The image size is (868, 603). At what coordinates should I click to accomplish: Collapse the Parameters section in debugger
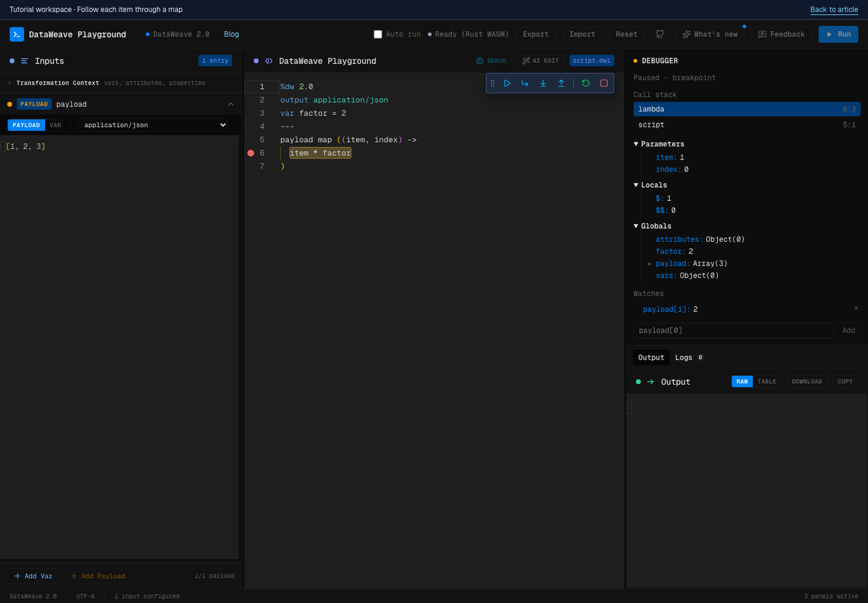tap(658, 144)
